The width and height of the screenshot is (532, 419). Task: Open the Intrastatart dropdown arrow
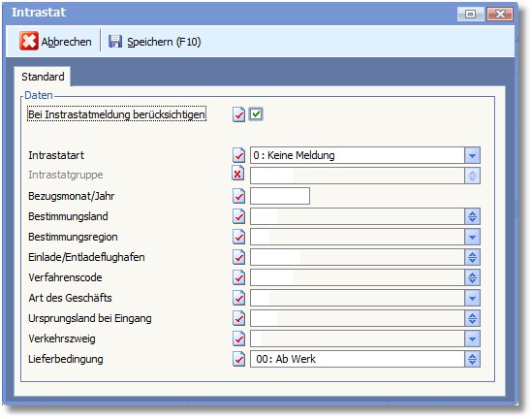coord(472,155)
